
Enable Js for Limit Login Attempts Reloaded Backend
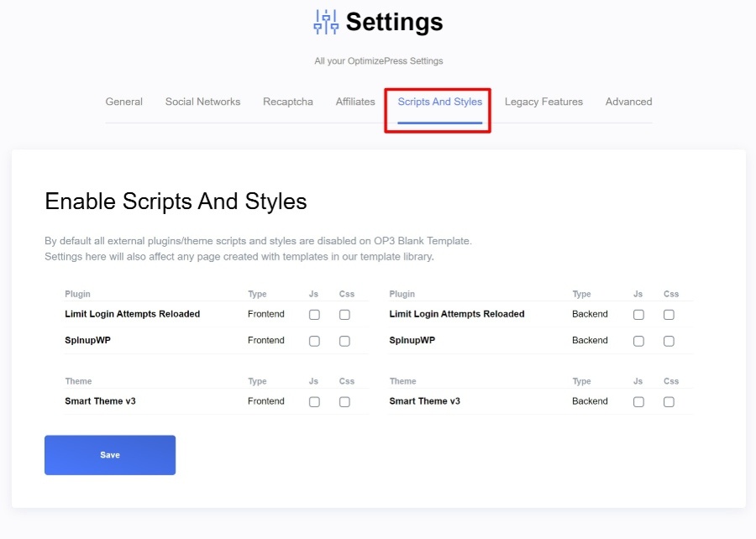639,315
